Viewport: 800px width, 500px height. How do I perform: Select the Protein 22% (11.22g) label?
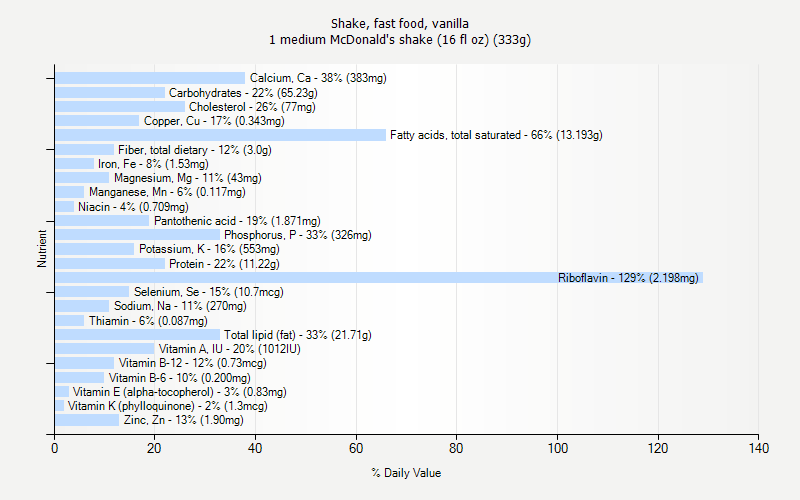click(224, 264)
